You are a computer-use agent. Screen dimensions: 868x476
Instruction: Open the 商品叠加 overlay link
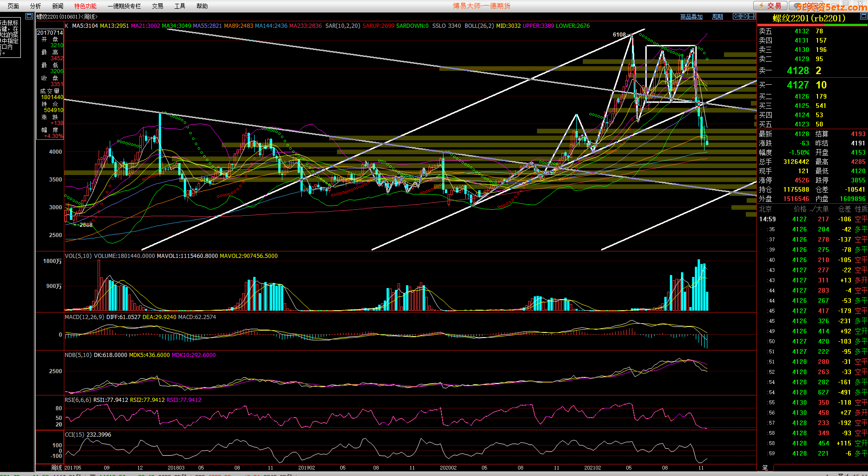(x=691, y=17)
